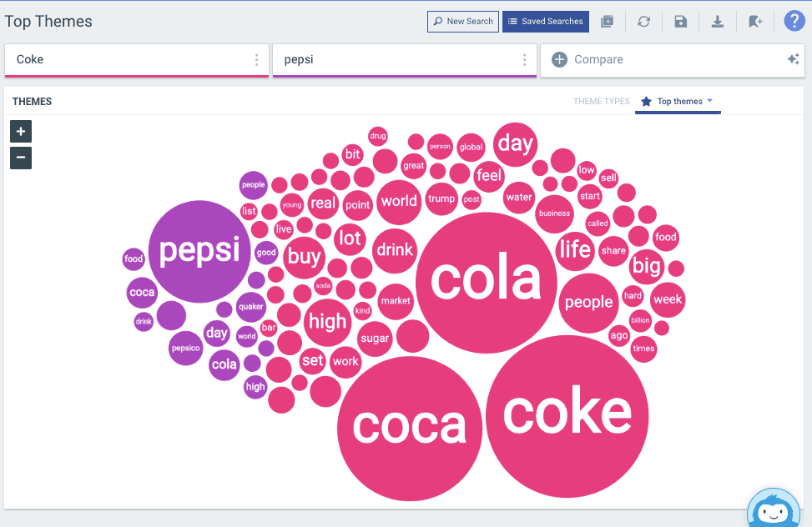Select the pepsi search tab
This screenshot has width=812, height=527.
[x=392, y=60]
